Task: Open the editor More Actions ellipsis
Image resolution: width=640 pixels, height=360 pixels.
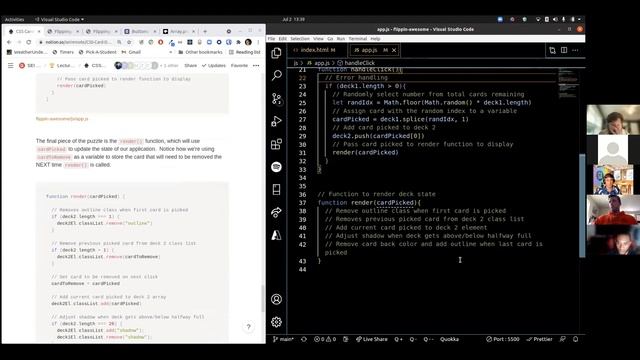Action: click(x=575, y=50)
